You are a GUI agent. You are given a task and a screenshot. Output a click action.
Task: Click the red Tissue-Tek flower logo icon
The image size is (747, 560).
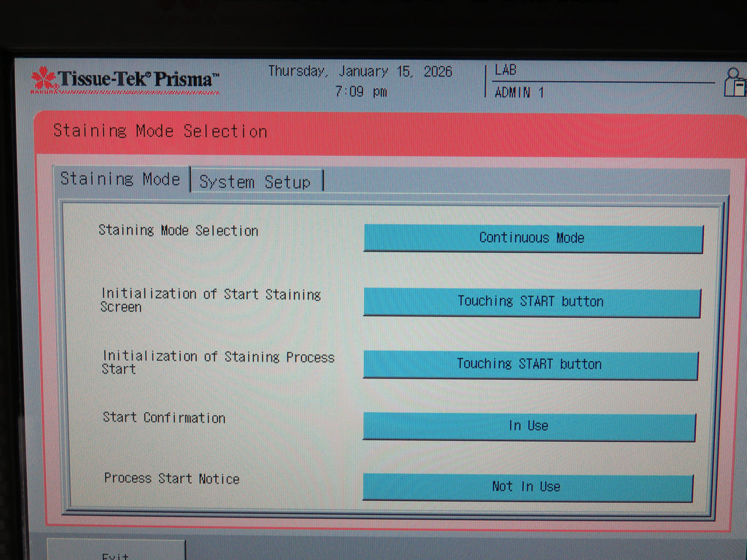pyautogui.click(x=43, y=79)
